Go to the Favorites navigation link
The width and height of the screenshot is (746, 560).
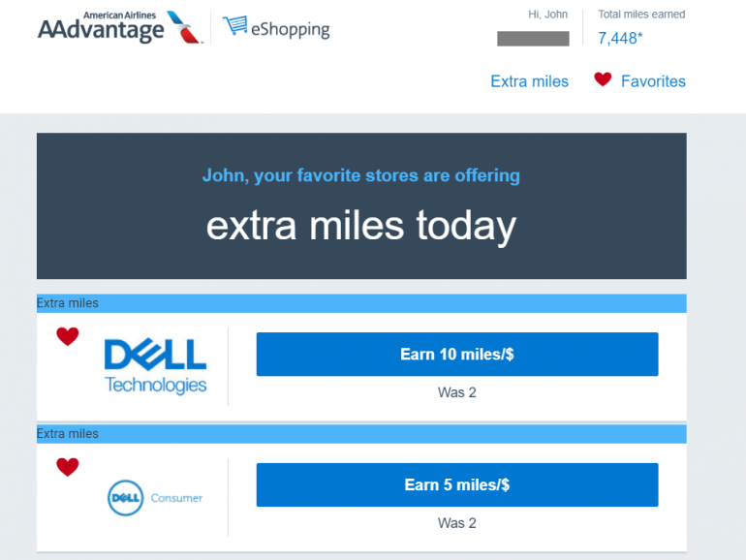click(x=653, y=81)
